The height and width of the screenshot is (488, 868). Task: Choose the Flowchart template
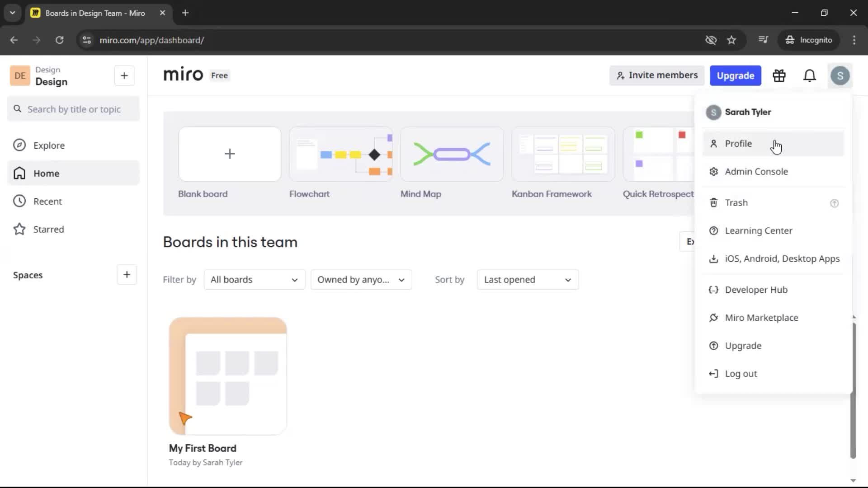pyautogui.click(x=341, y=154)
